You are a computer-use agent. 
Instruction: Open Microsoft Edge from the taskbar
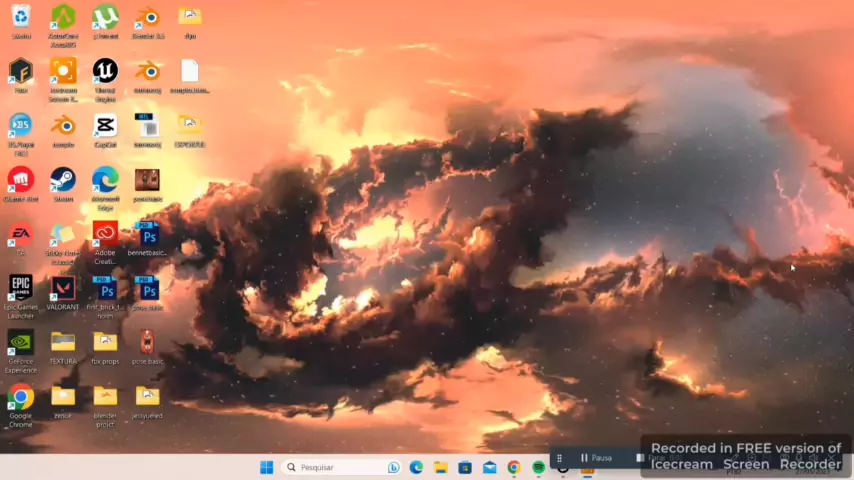click(x=416, y=467)
